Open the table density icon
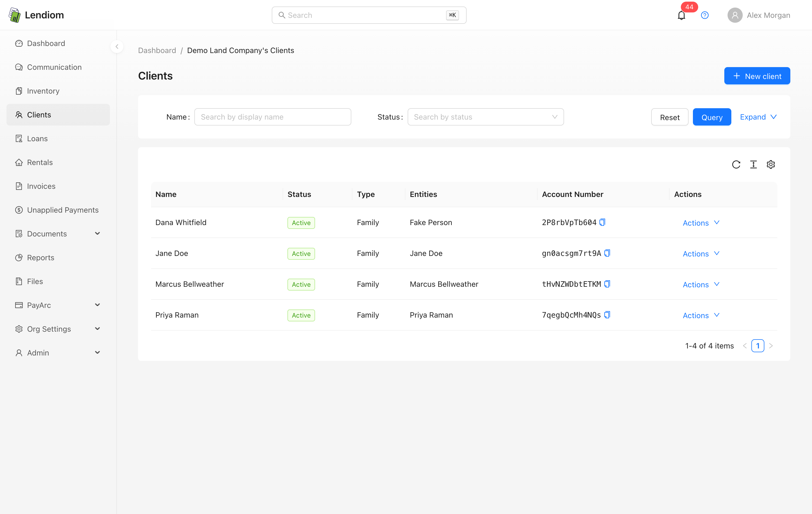 pyautogui.click(x=753, y=164)
